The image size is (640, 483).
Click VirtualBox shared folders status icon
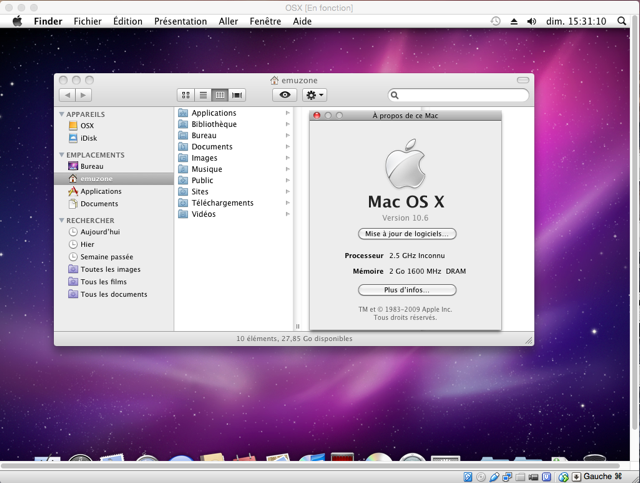520,477
